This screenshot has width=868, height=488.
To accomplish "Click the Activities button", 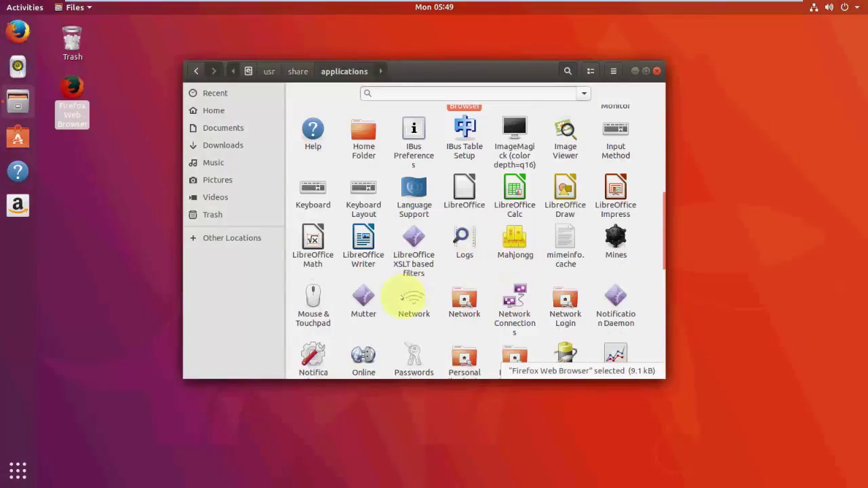I will pos(25,7).
